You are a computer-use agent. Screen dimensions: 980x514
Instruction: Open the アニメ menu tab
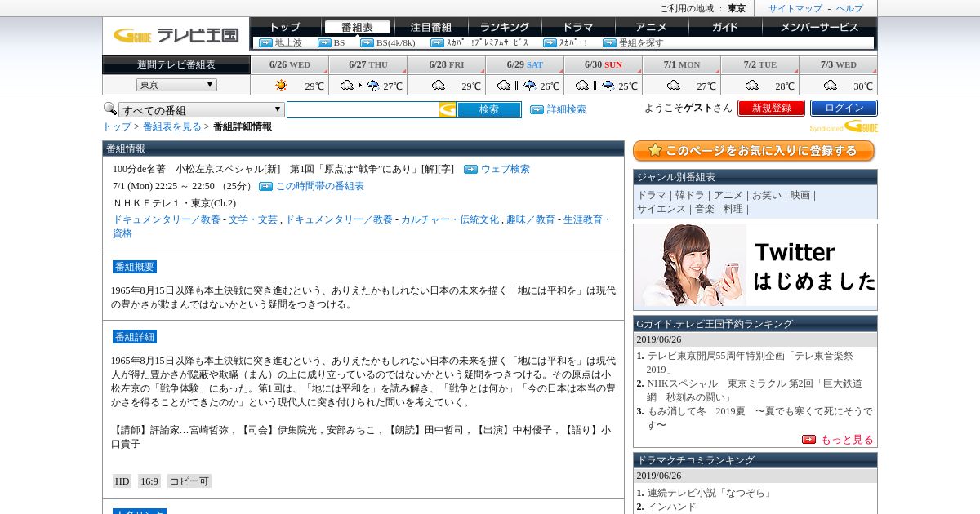(652, 27)
